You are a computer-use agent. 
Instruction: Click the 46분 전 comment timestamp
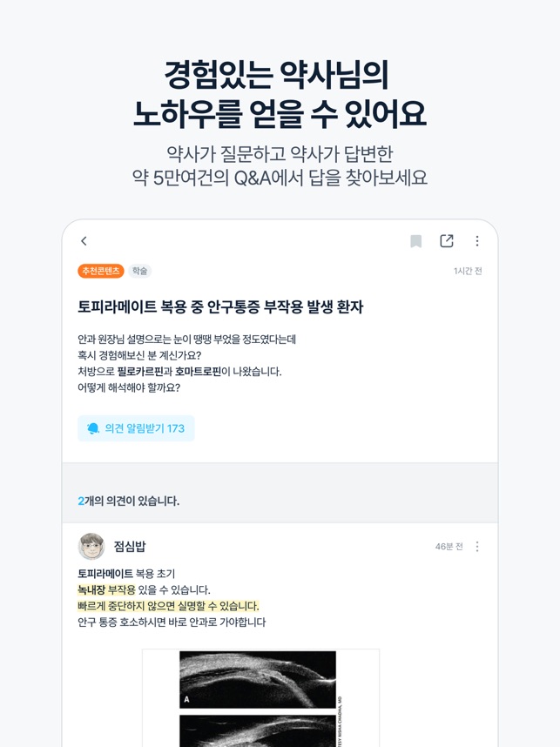click(449, 547)
